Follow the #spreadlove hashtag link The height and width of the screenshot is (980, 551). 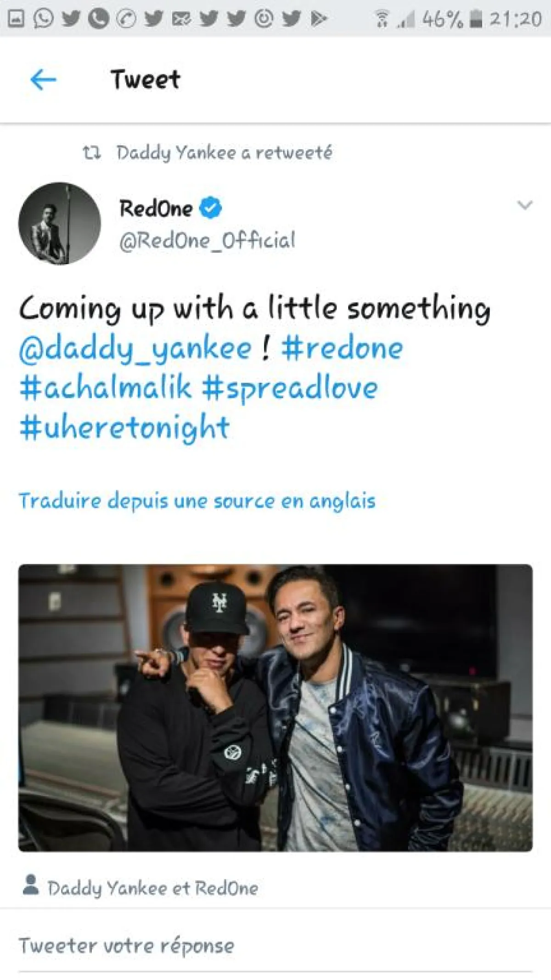(290, 388)
